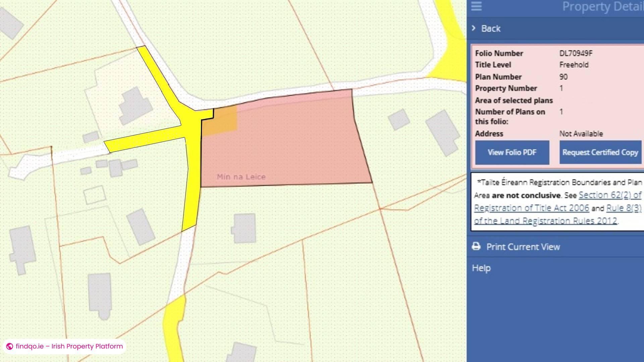The image size is (644, 362).
Task: Select Print Current View from the sidebar
Action: click(x=523, y=247)
